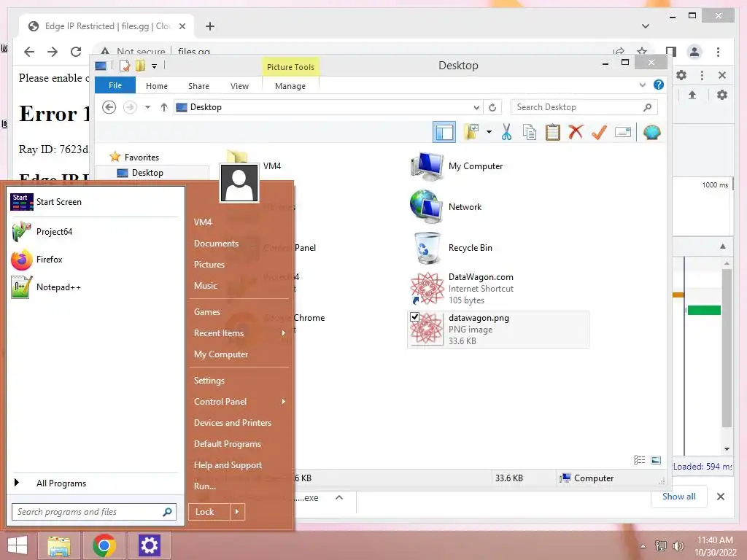This screenshot has width=747, height=560.
Task: Open dropdown arrow next to folder options icon
Action: tap(489, 132)
